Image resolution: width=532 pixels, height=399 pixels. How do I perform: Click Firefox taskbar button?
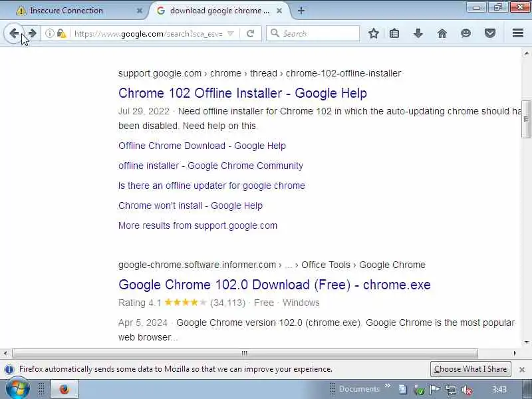point(65,389)
